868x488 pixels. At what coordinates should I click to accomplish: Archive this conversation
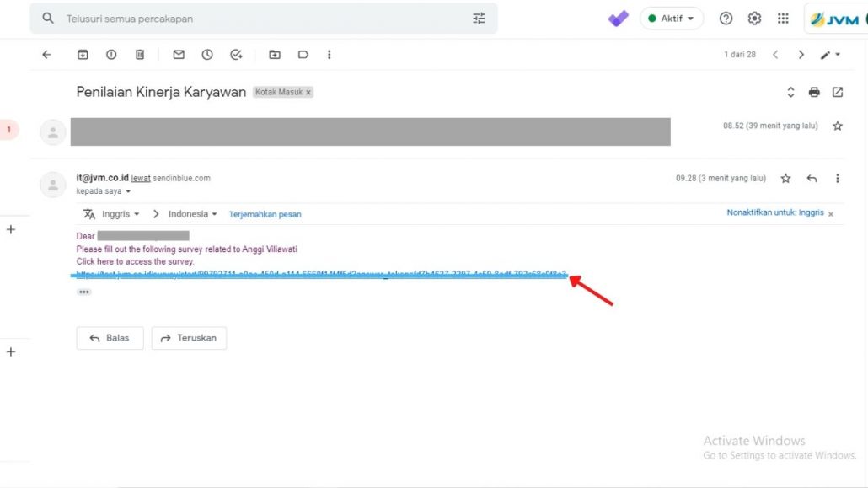click(x=83, y=54)
